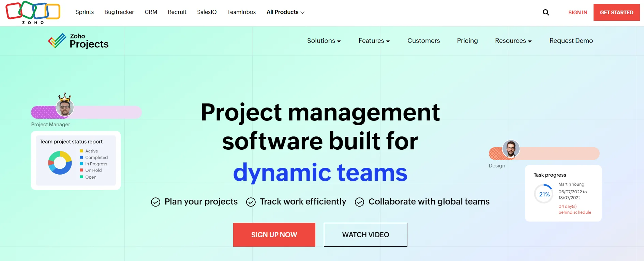The image size is (644, 261).
Task: Open the Features dropdown menu
Action: point(374,41)
